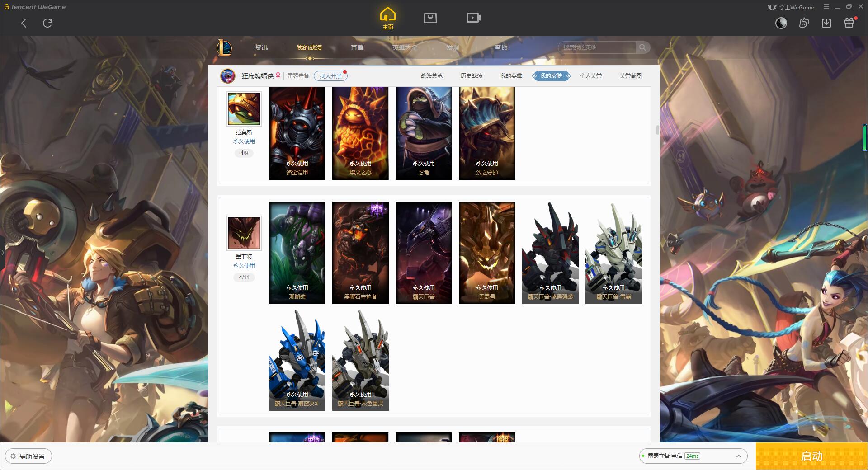Click the 狂扁蝙蝠侠 username text
The width and height of the screenshot is (868, 470).
point(258,76)
